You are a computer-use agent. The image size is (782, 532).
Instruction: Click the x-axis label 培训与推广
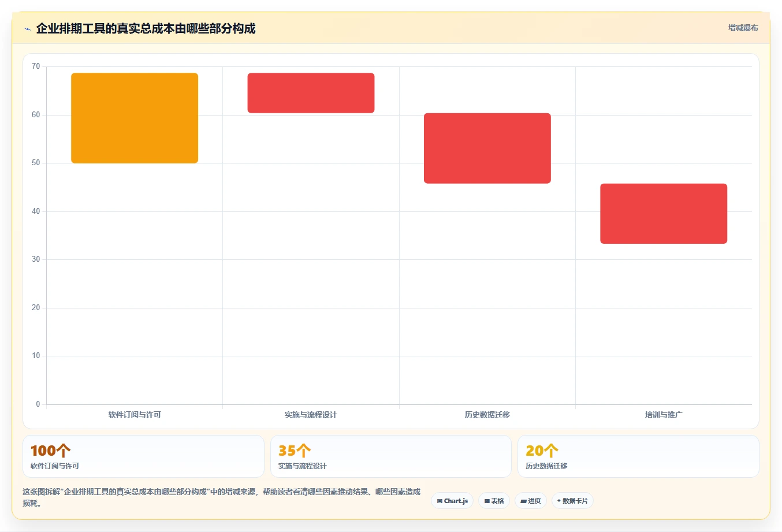tap(664, 415)
